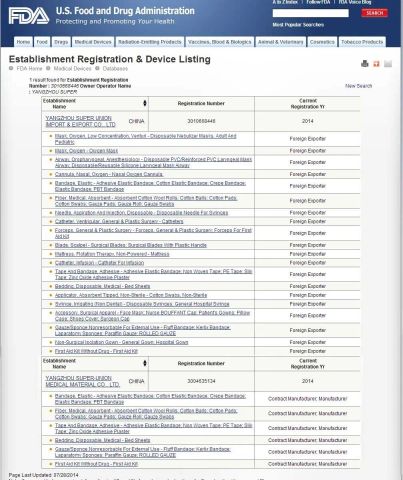Open Non-Surgical Isolation Gown listing

[121, 342]
